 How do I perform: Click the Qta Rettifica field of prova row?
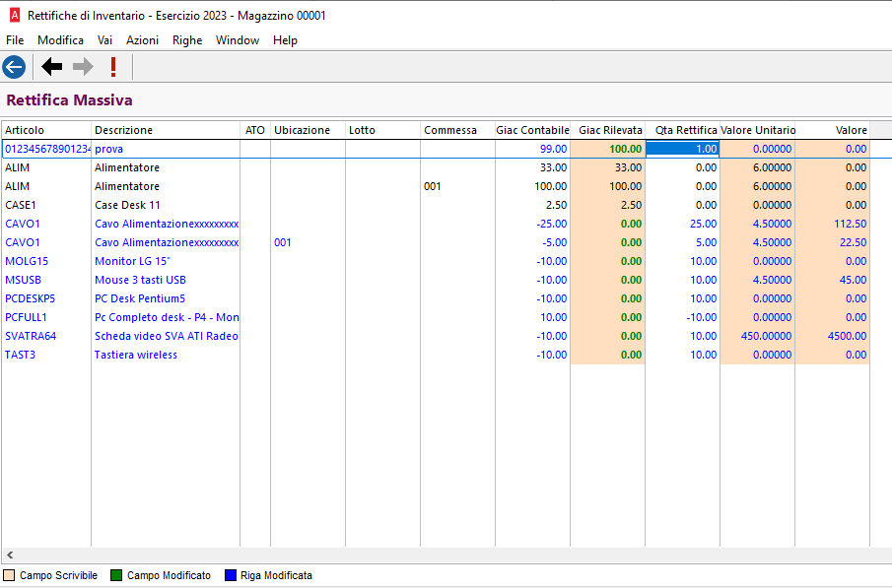[683, 149]
